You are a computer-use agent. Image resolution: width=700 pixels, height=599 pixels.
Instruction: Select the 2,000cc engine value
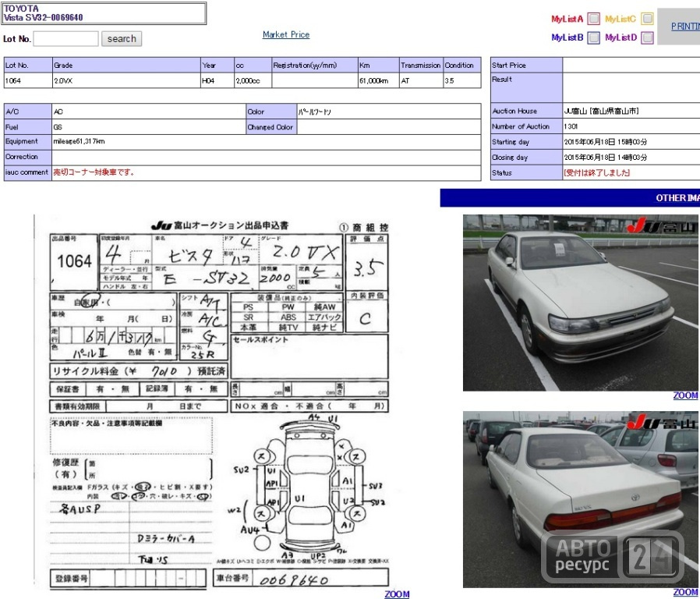248,81
